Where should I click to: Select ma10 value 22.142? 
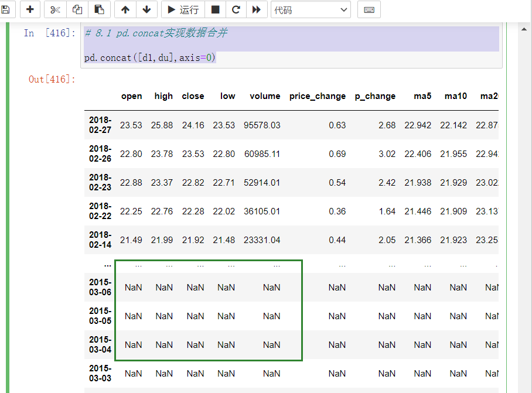point(453,125)
